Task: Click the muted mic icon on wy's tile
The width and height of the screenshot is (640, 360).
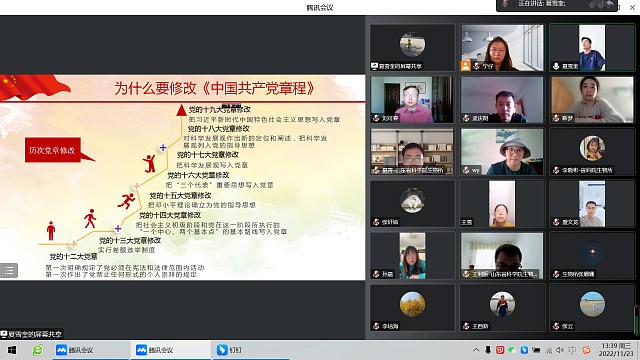Action: point(466,170)
